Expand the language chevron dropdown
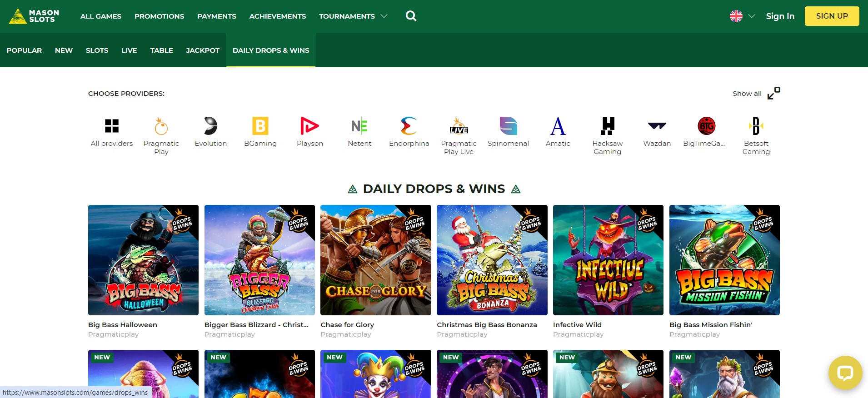This screenshot has height=398, width=868. [x=752, y=16]
